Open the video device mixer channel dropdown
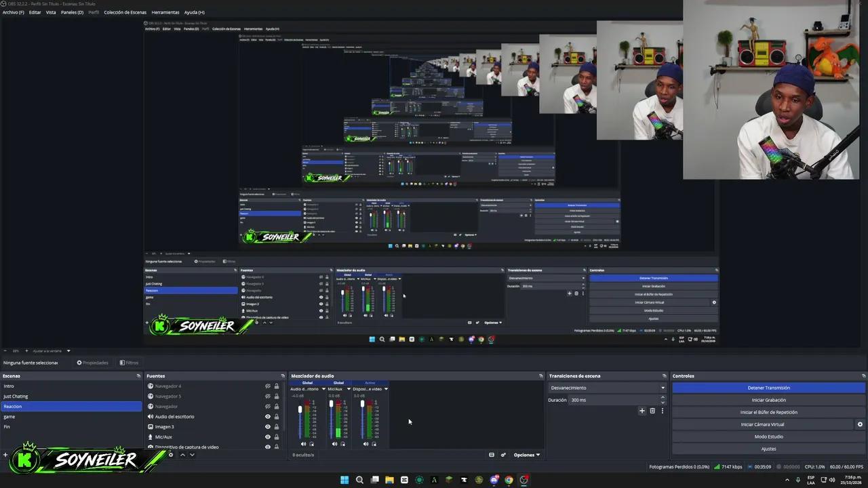Screen dimensions: 868x488 click(x=386, y=389)
